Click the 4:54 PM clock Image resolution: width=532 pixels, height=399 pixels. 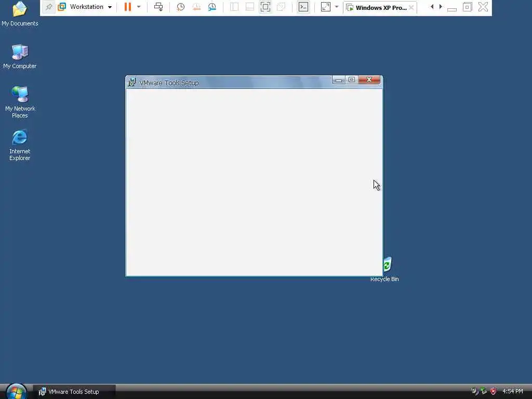[x=513, y=392]
